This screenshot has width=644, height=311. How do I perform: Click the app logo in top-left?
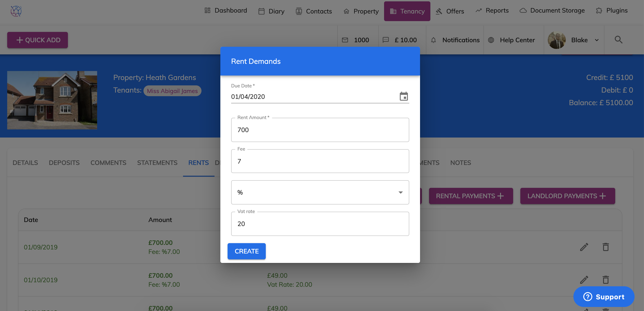pos(16,11)
